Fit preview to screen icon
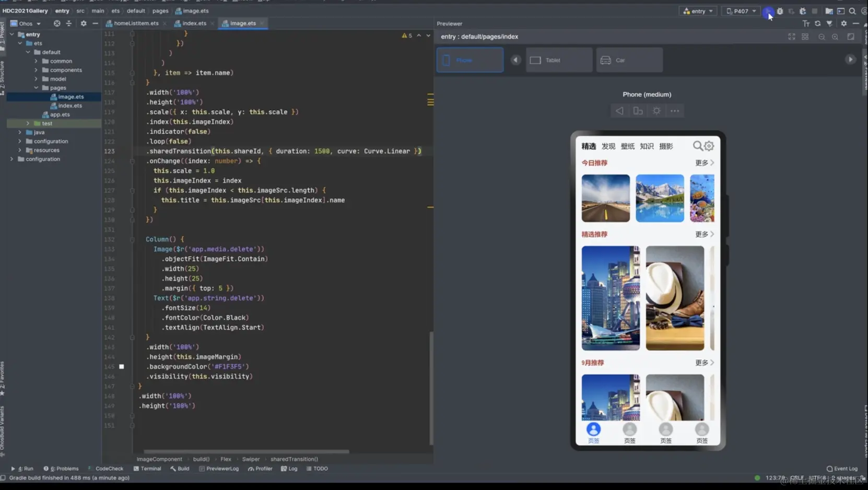This screenshot has height=490, width=868. pyautogui.click(x=792, y=37)
